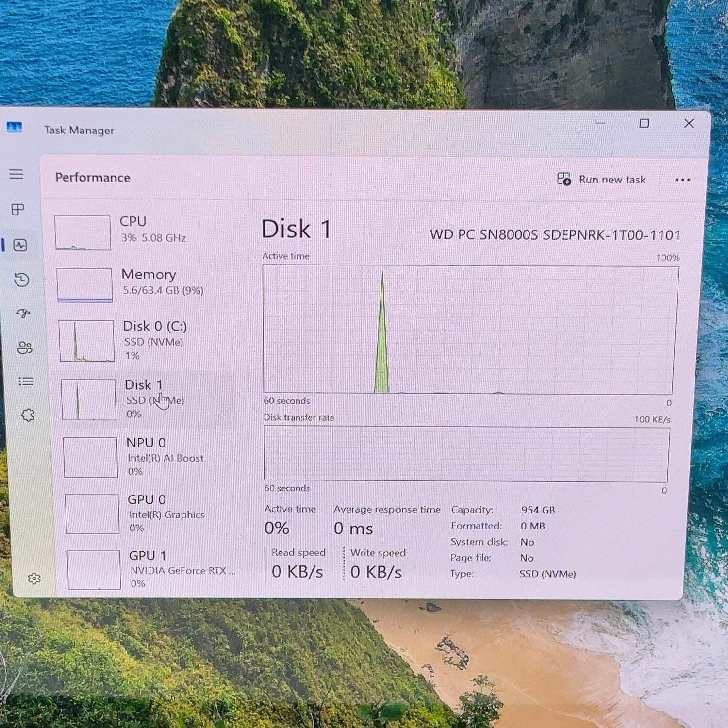Screen dimensions: 728x728
Task: Select the Performance page icon in sidebar
Action: tap(20, 245)
